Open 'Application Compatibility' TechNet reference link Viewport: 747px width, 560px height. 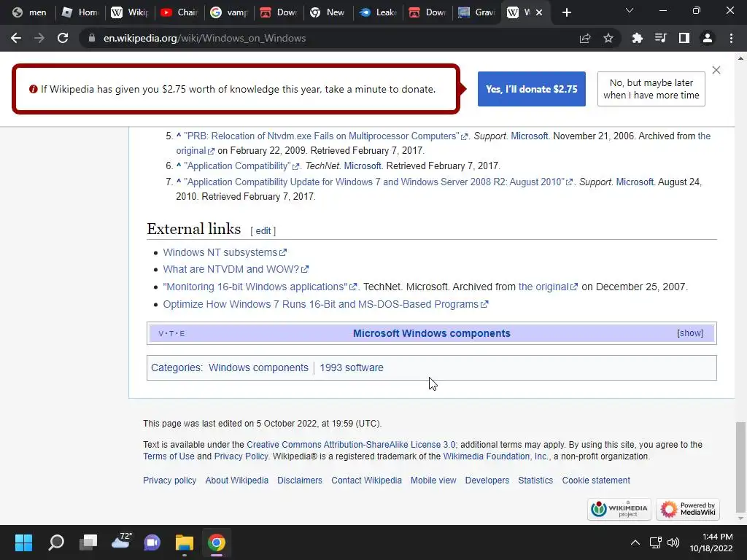click(241, 166)
